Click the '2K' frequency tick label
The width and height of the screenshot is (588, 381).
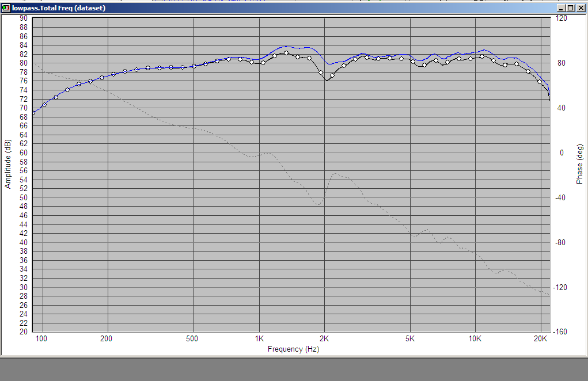pyautogui.click(x=324, y=338)
